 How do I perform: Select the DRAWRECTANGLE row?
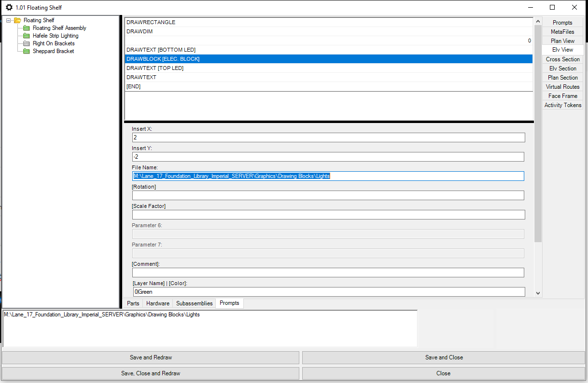[329, 22]
